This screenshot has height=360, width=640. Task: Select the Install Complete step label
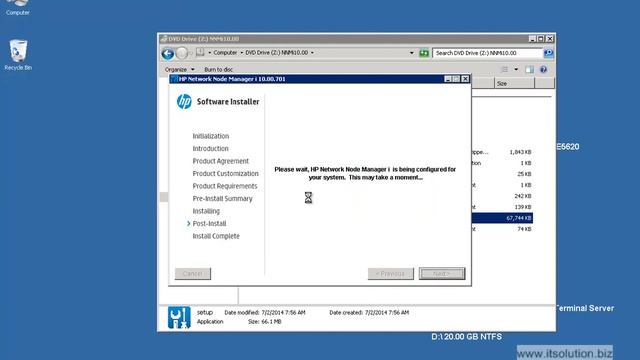pyautogui.click(x=216, y=236)
